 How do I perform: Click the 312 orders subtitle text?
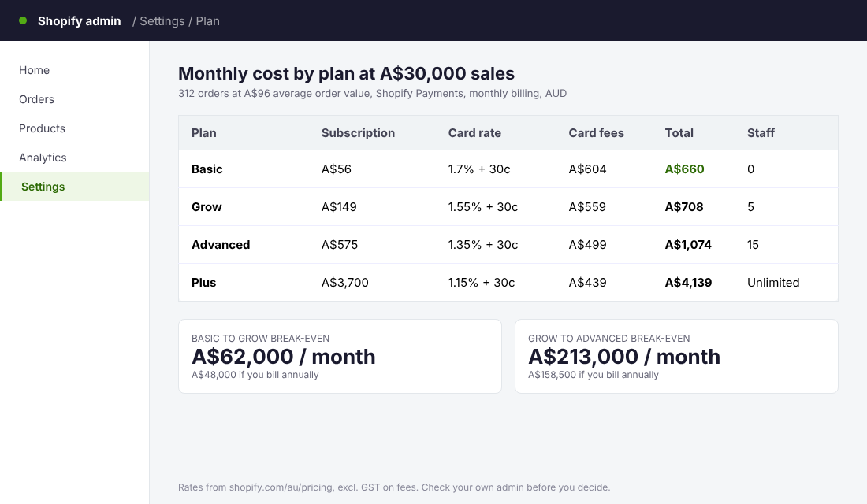[372, 94]
